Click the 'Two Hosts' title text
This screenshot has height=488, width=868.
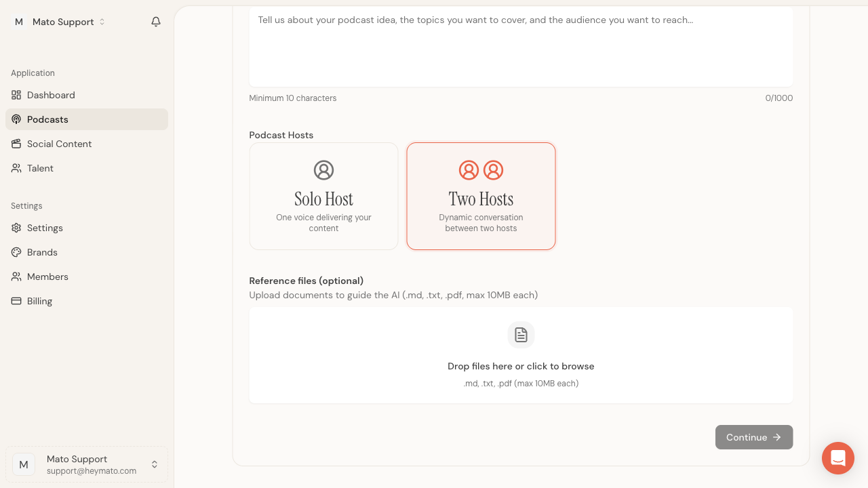click(x=481, y=199)
